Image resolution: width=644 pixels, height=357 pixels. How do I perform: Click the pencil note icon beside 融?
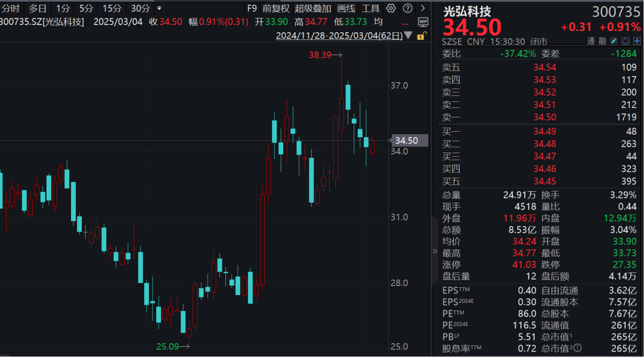click(614, 42)
